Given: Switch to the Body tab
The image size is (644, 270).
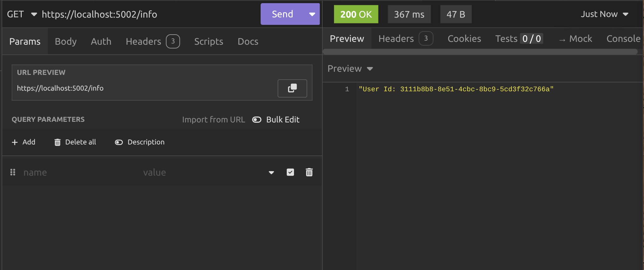Looking at the screenshot, I should (x=65, y=41).
